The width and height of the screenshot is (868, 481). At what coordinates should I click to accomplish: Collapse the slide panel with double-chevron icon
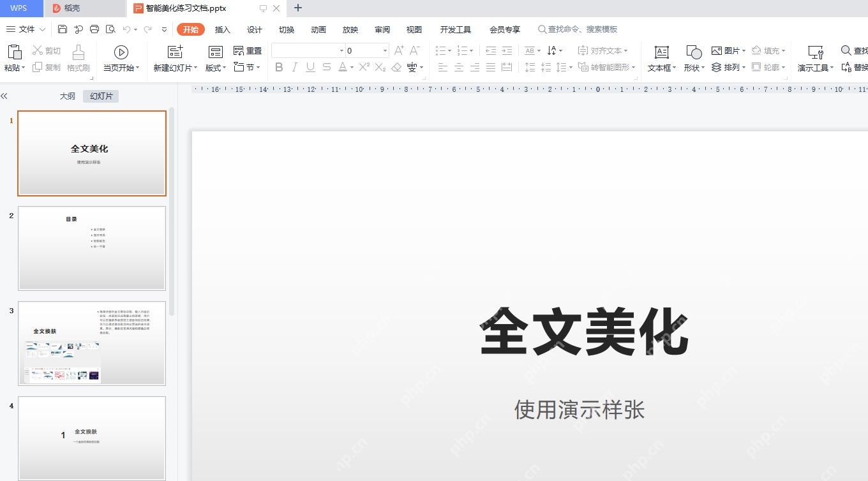[x=4, y=96]
